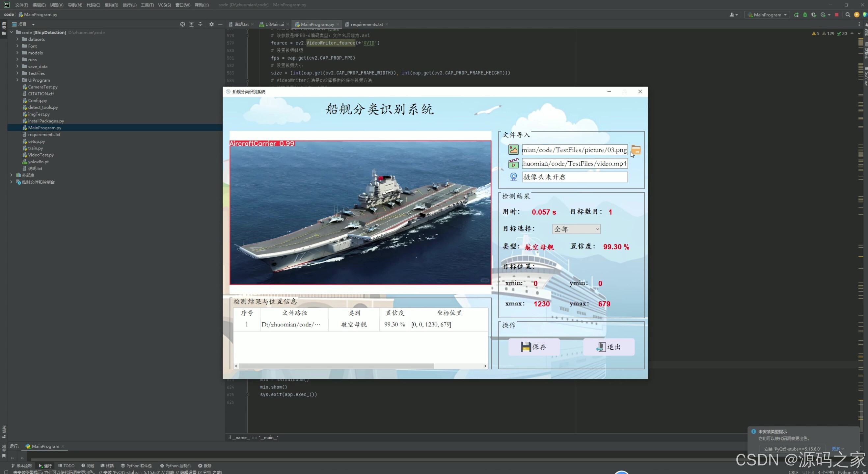Click the image path input field
The image size is (868, 474).
pyautogui.click(x=575, y=150)
